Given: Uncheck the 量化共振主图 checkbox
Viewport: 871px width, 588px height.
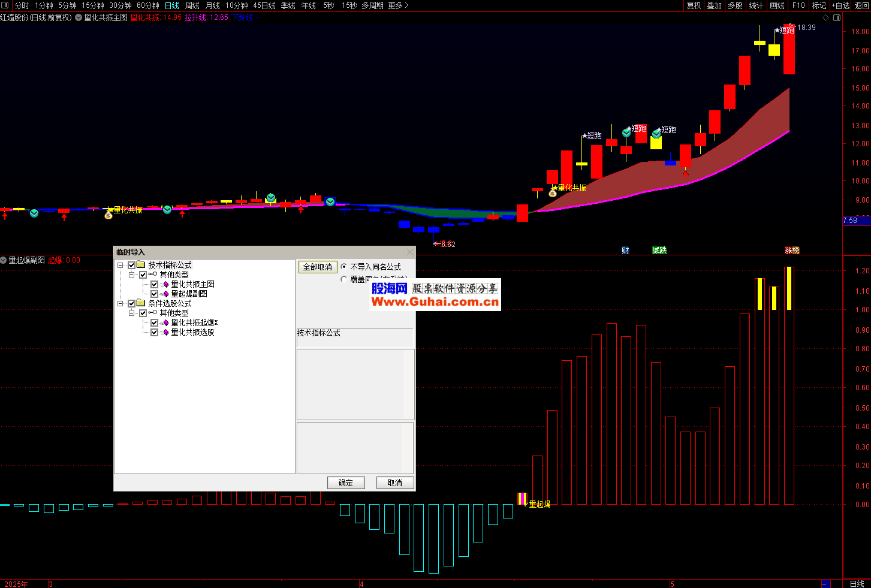Looking at the screenshot, I should [154, 284].
